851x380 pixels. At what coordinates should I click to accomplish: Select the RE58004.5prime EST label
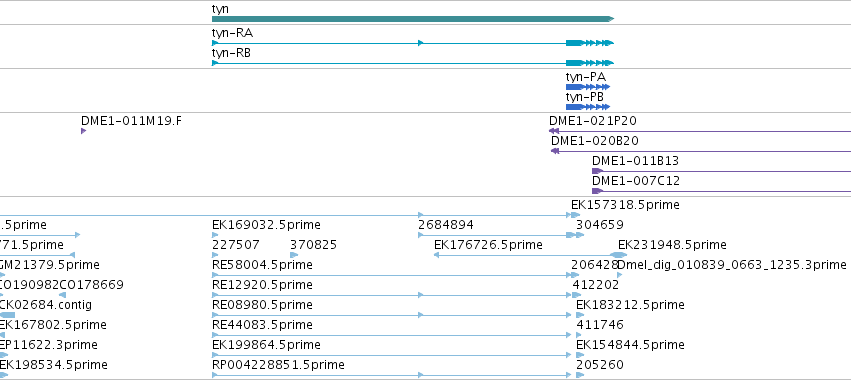coord(262,265)
